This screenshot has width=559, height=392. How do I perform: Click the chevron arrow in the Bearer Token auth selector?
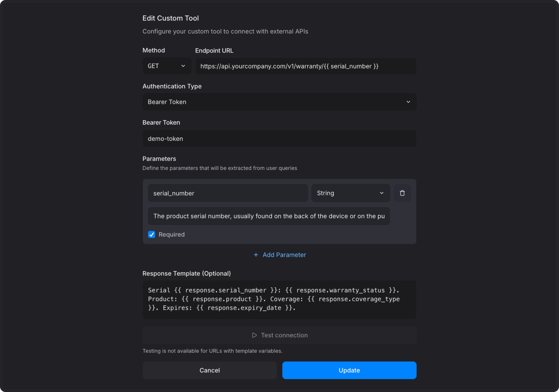coord(408,102)
